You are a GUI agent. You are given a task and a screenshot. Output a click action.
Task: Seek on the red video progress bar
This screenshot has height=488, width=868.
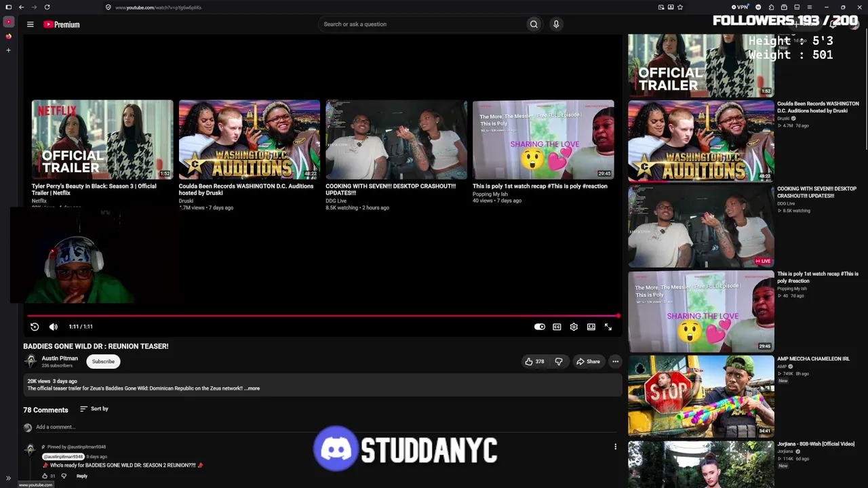point(323,316)
